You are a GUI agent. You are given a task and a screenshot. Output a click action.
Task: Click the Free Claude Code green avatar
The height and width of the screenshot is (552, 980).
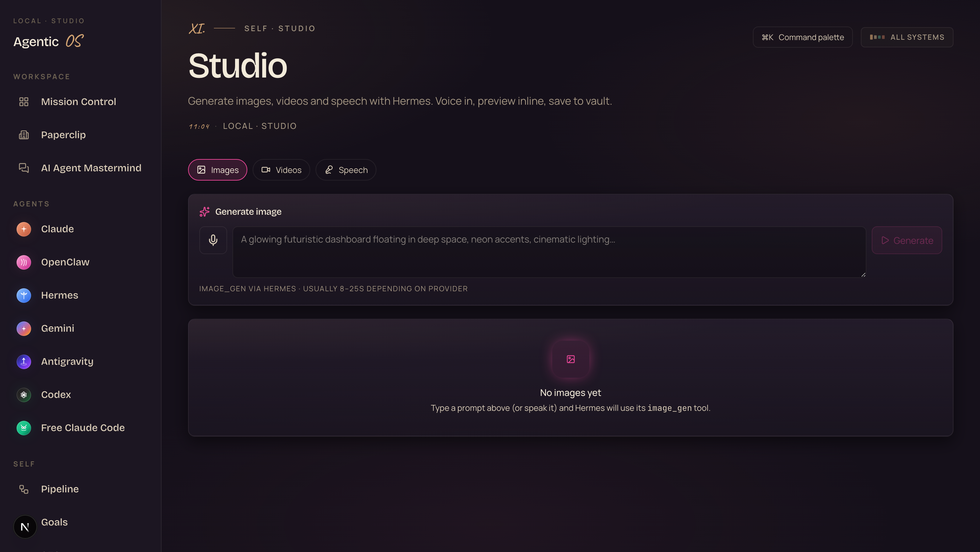(x=24, y=428)
